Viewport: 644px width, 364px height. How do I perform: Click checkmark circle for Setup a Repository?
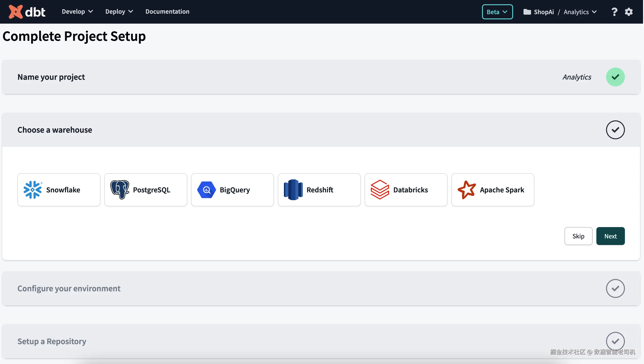(x=615, y=341)
